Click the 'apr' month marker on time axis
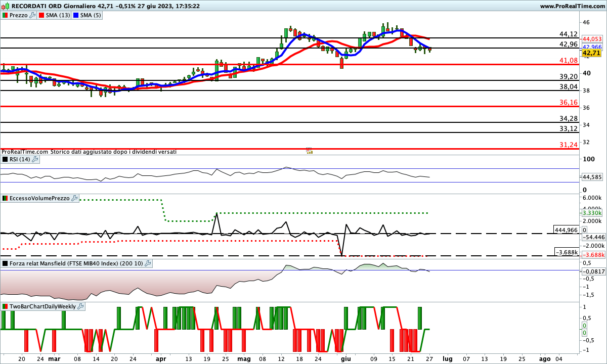607x364 pixels. click(x=161, y=358)
